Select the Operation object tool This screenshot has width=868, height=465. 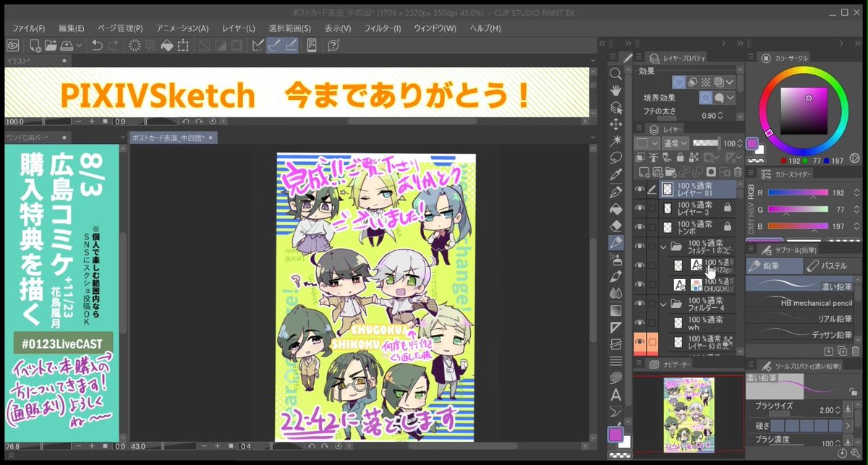click(616, 107)
